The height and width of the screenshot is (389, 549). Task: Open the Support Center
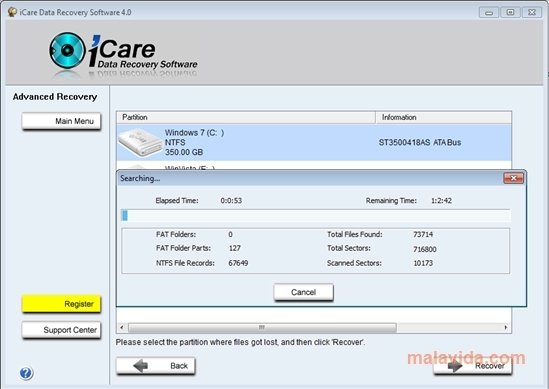coord(61,330)
